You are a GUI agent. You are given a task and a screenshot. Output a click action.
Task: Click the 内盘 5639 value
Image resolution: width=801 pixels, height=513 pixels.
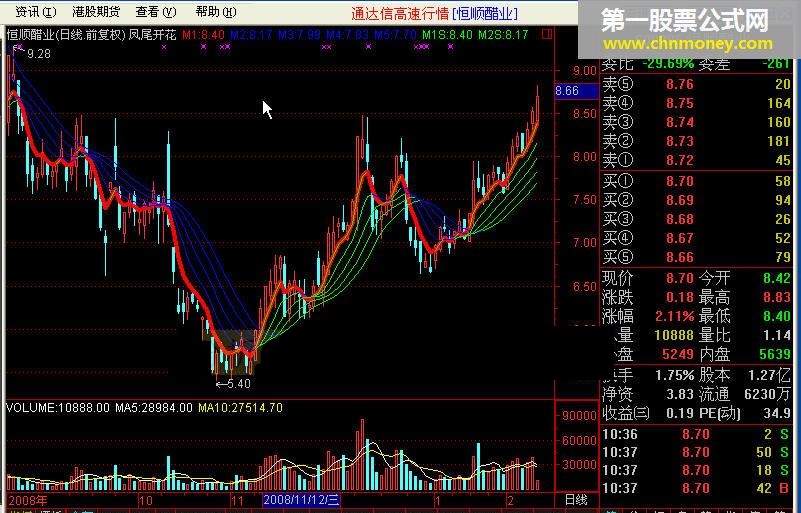pyautogui.click(x=775, y=354)
